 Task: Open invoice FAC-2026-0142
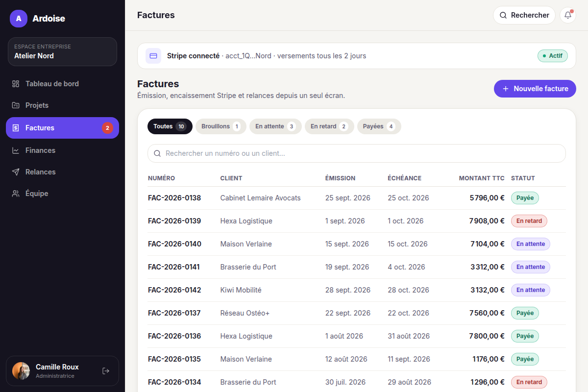click(x=174, y=290)
